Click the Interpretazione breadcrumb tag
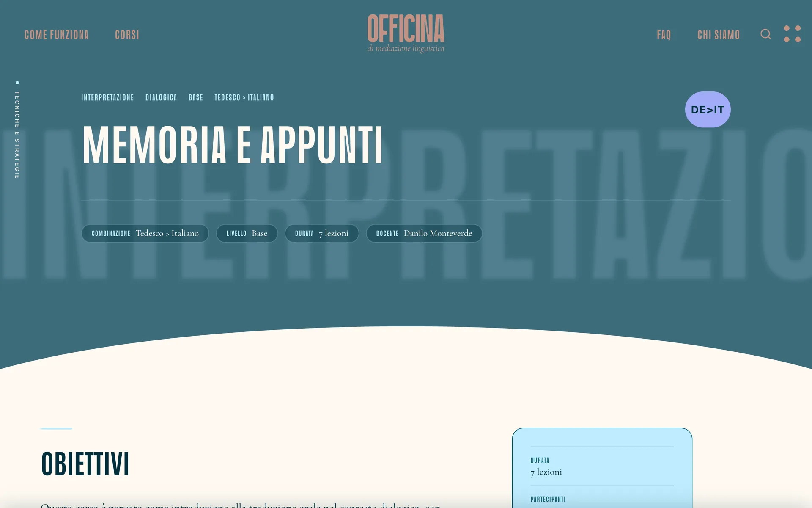 tap(107, 97)
